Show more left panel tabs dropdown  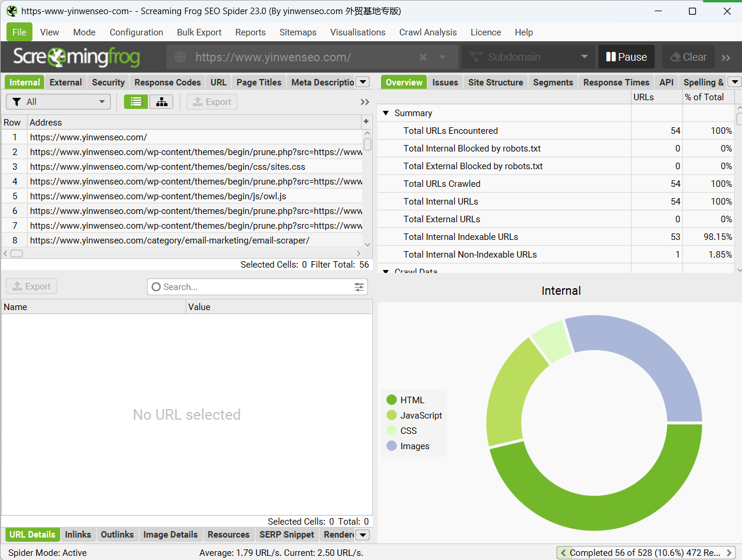click(x=363, y=83)
